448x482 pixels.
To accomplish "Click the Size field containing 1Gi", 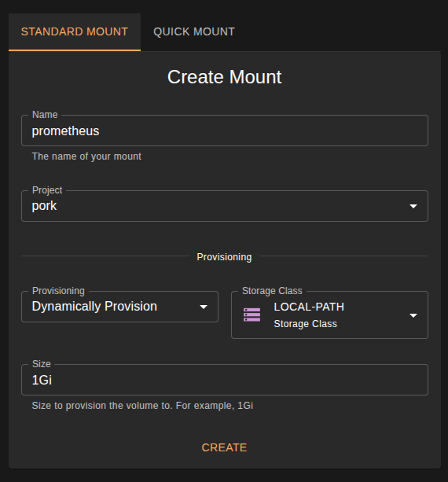I will click(x=225, y=380).
